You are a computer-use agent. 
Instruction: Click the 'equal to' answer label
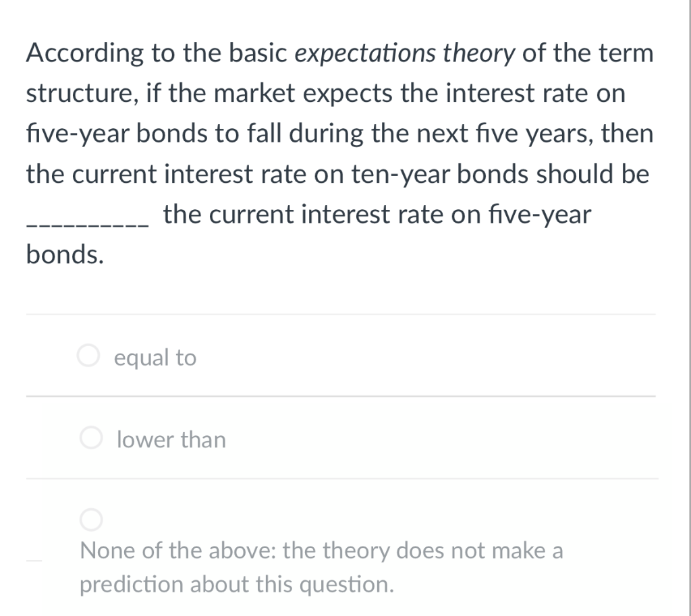click(x=155, y=358)
